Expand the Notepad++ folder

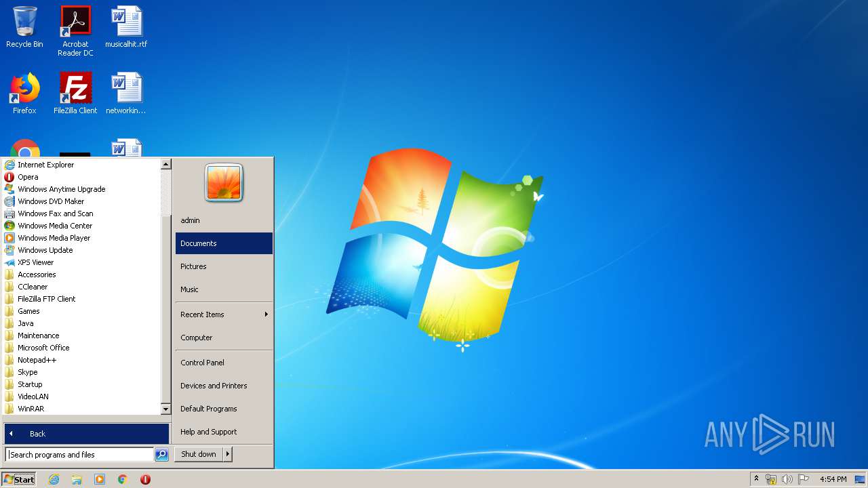81,360
